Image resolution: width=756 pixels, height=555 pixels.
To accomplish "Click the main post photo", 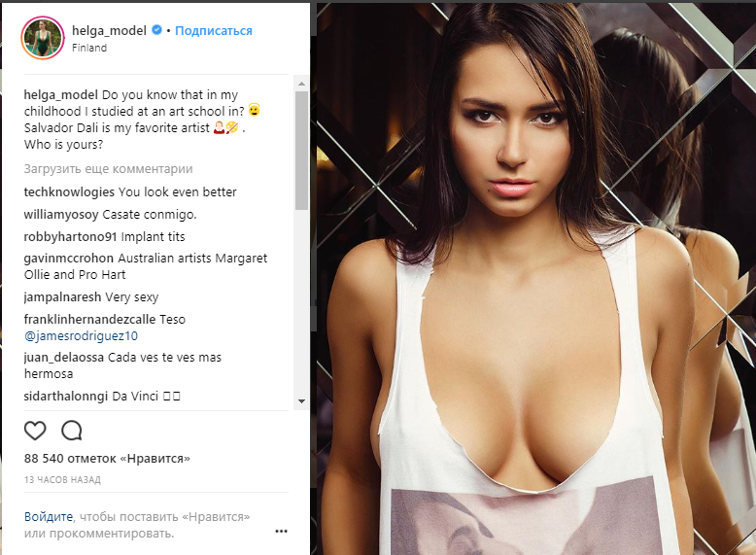I will coord(536,279).
